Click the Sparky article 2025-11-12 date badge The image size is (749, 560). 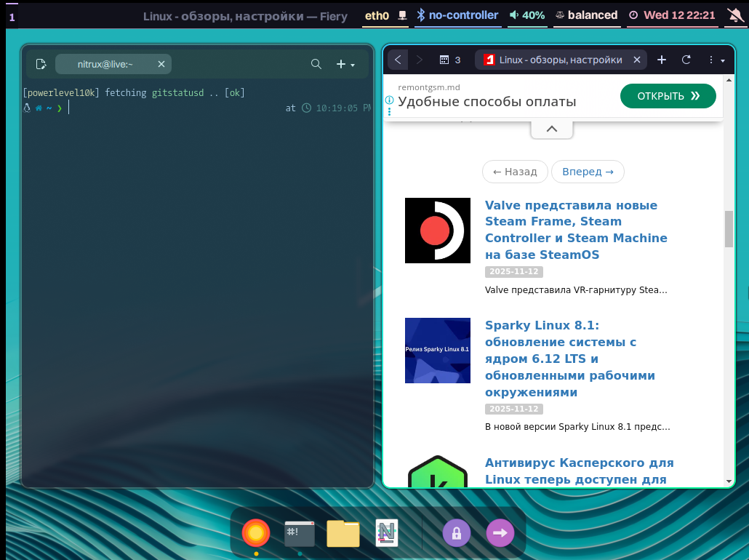514,409
